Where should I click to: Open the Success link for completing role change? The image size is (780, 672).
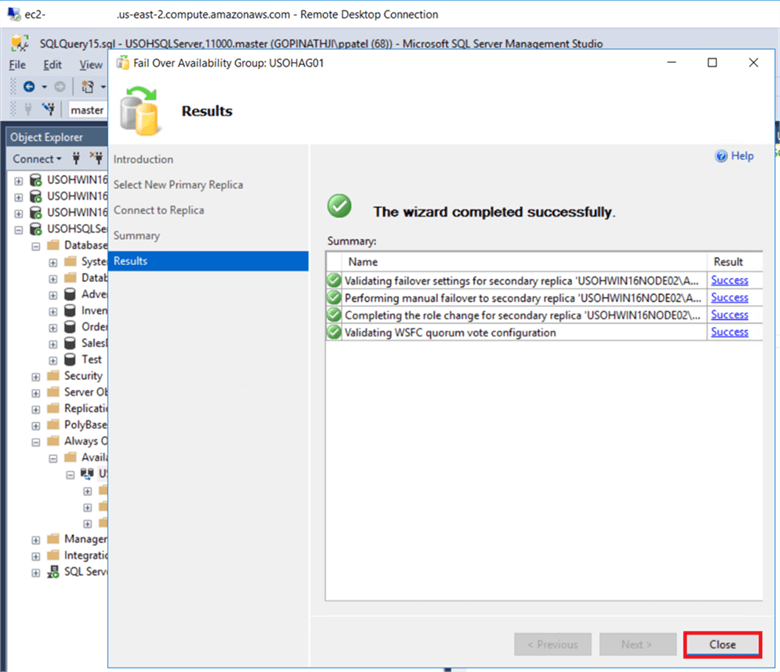tap(729, 315)
